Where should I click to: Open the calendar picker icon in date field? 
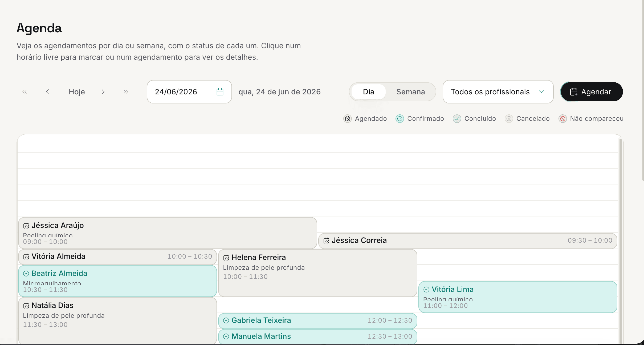click(x=220, y=92)
